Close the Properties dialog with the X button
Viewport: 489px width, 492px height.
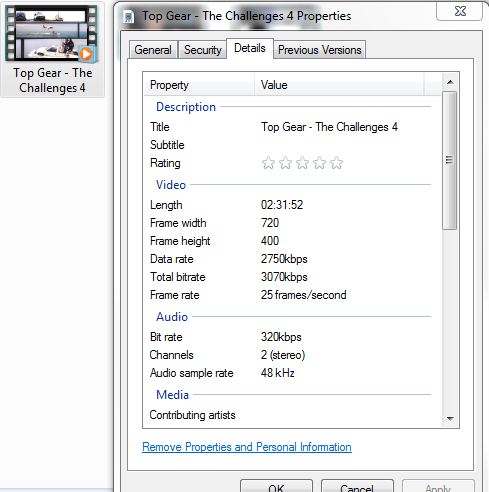click(x=460, y=11)
